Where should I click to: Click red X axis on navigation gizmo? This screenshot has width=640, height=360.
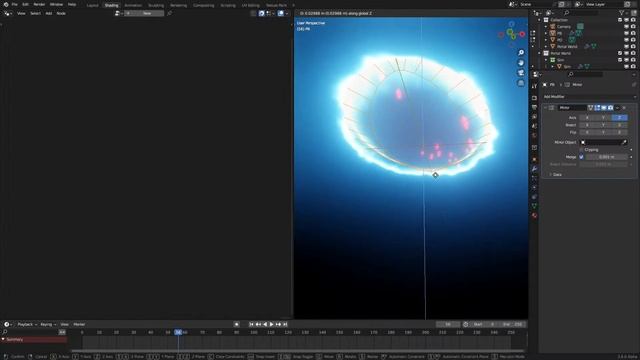[522, 34]
